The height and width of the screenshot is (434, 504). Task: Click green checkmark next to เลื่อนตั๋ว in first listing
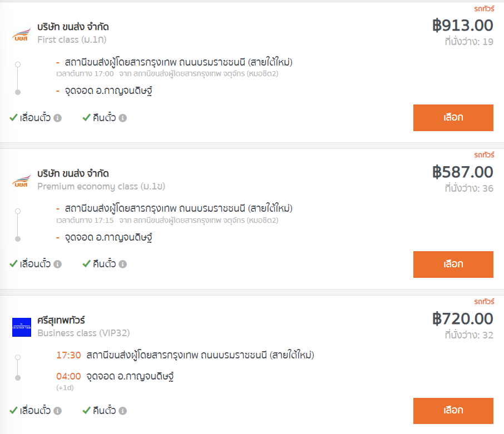(x=13, y=117)
